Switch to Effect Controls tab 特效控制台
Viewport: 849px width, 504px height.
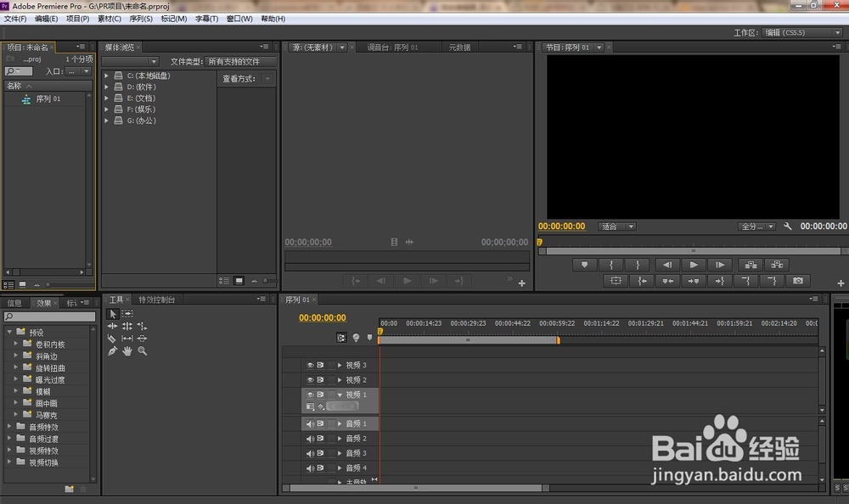tap(156, 300)
